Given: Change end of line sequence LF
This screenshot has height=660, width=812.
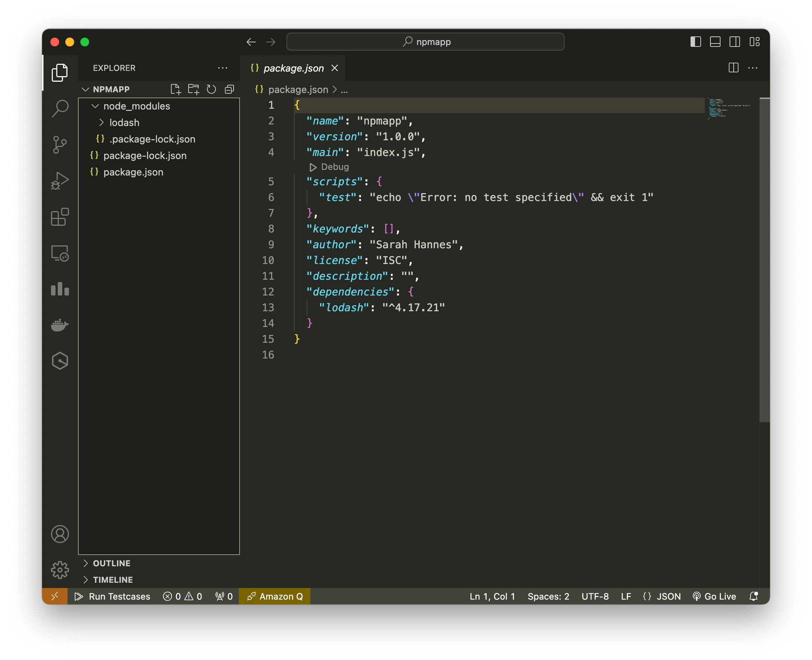Looking at the screenshot, I should coord(626,596).
